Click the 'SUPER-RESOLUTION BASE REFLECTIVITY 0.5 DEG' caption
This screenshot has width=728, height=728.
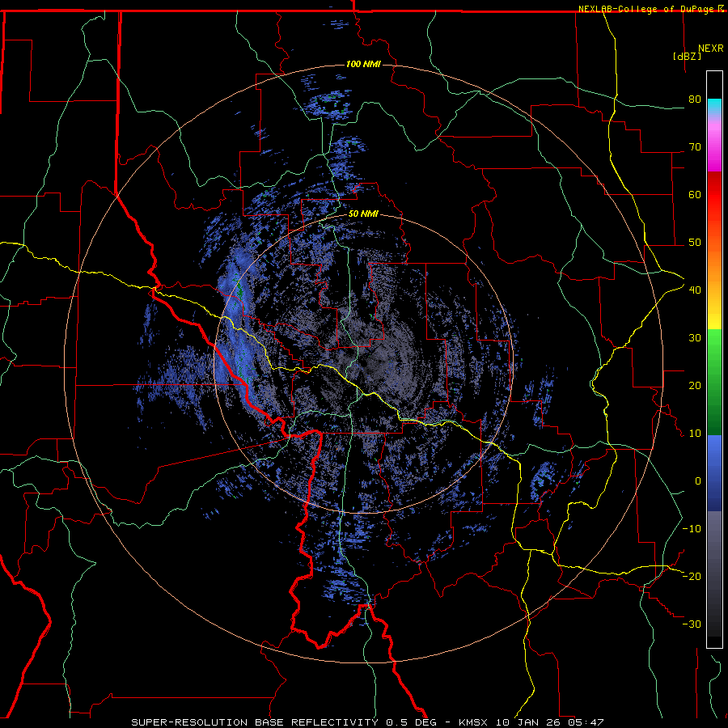coord(284,722)
